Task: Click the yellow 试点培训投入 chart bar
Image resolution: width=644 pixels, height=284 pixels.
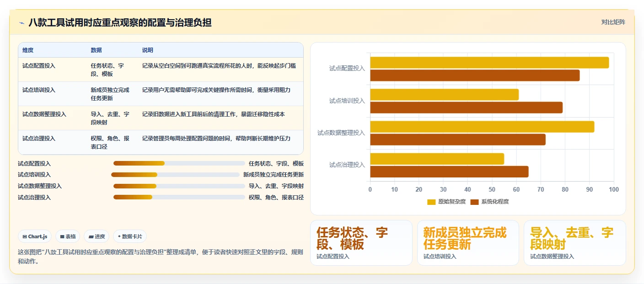Action: [444, 95]
